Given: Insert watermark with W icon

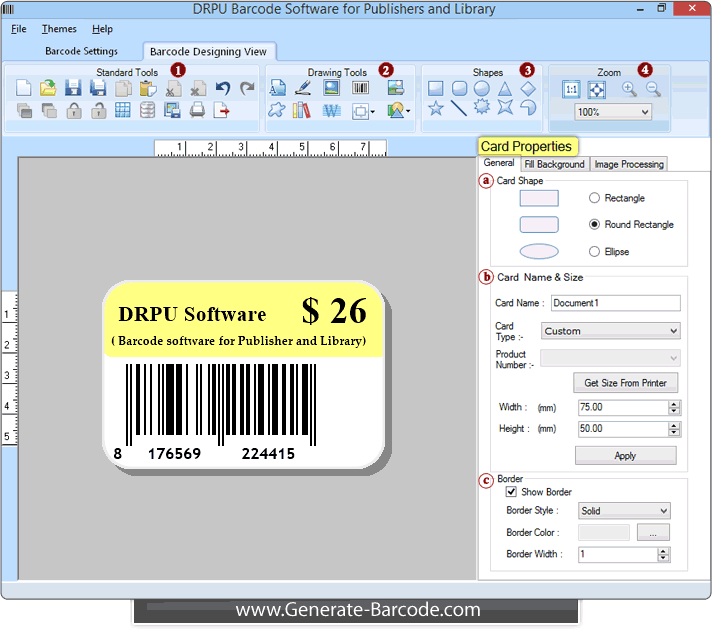Looking at the screenshot, I should [331, 110].
